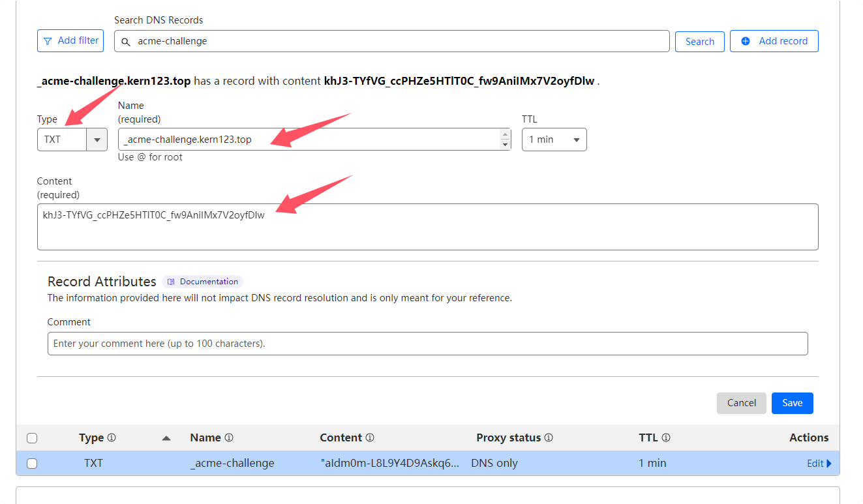Click the Save button
The image size is (863, 504).
(792, 403)
